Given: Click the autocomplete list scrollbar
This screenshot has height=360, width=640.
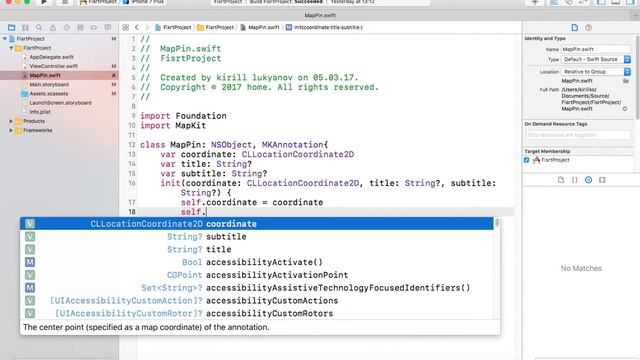Looking at the screenshot, I should [x=497, y=223].
